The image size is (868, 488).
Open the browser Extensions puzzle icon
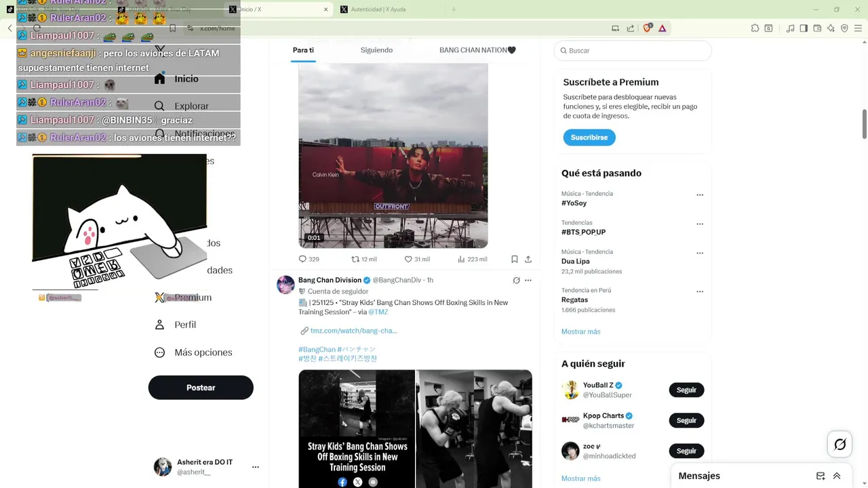tap(755, 28)
